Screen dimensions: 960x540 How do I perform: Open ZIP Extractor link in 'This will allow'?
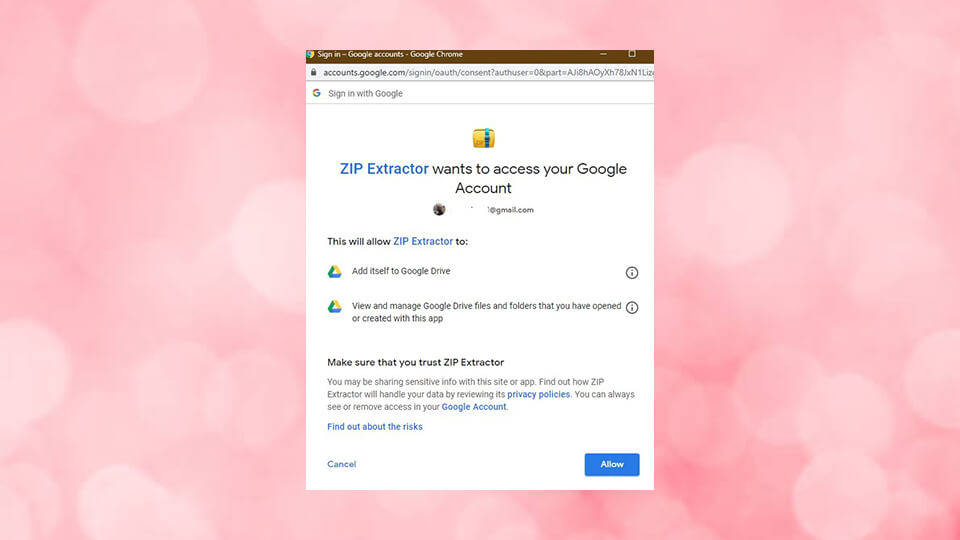(x=423, y=241)
